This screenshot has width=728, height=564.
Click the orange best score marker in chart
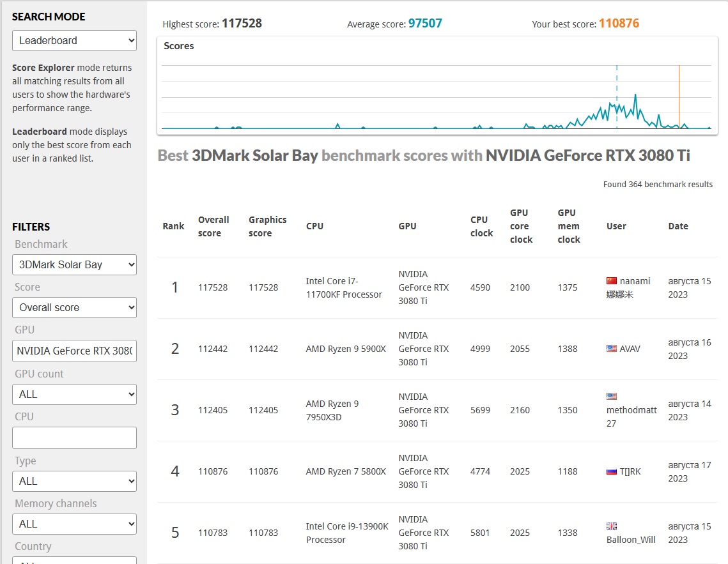(x=679, y=96)
